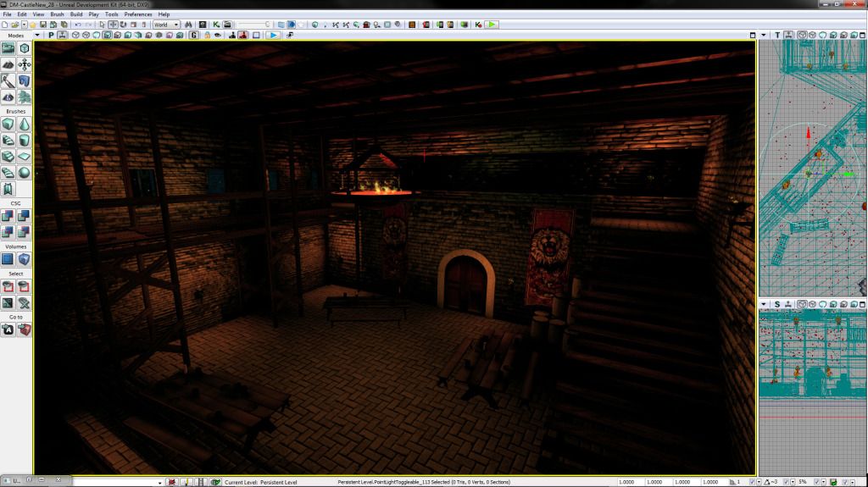
Task: Open the View menu
Action: point(38,14)
